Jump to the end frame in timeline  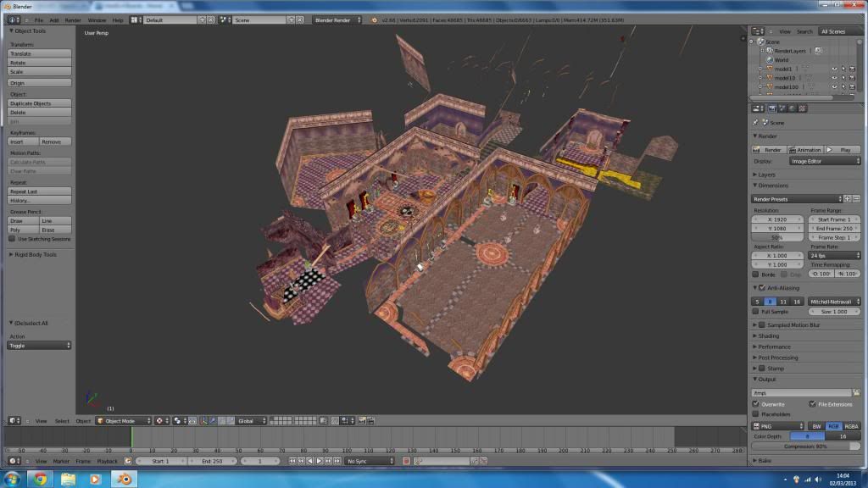[x=337, y=461]
